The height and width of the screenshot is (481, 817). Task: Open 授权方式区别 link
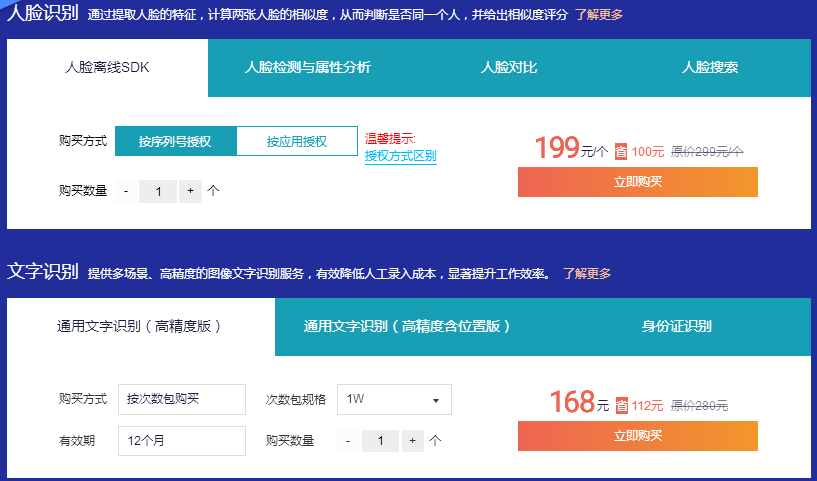coord(400,156)
